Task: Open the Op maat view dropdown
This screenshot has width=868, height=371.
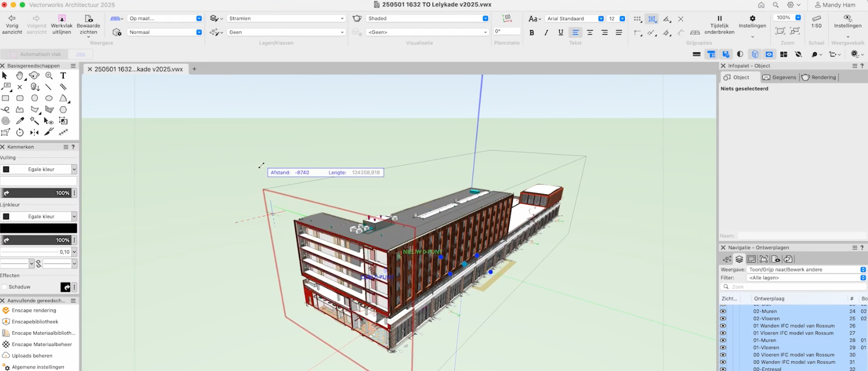Action: pos(165,18)
